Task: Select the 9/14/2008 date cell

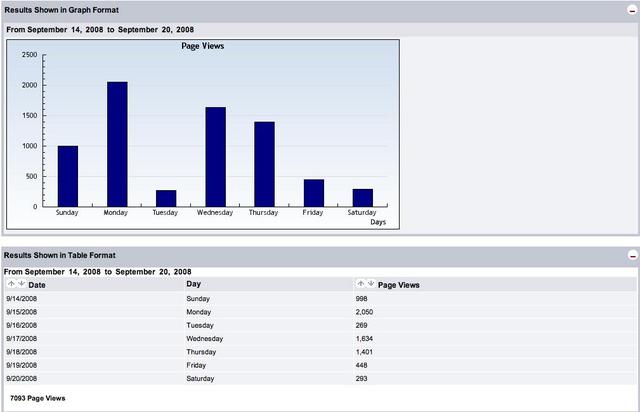Action: (22, 298)
